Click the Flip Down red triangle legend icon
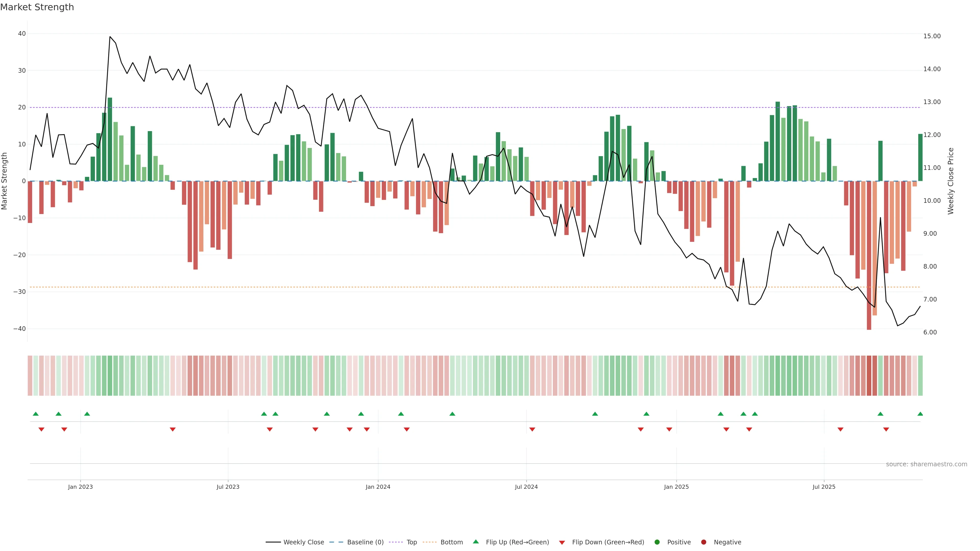This screenshot has width=980, height=551. (x=562, y=543)
